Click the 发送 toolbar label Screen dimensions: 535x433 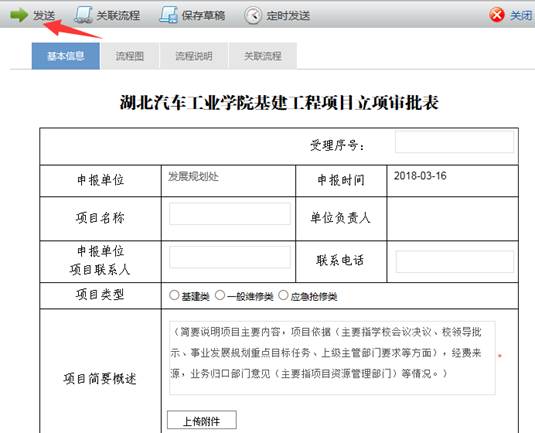tap(44, 15)
